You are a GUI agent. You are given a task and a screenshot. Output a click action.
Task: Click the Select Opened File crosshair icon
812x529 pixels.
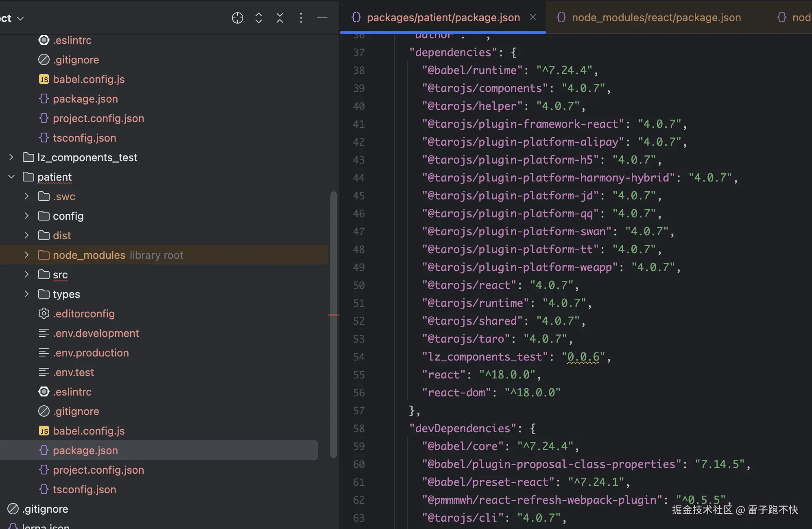pyautogui.click(x=238, y=18)
